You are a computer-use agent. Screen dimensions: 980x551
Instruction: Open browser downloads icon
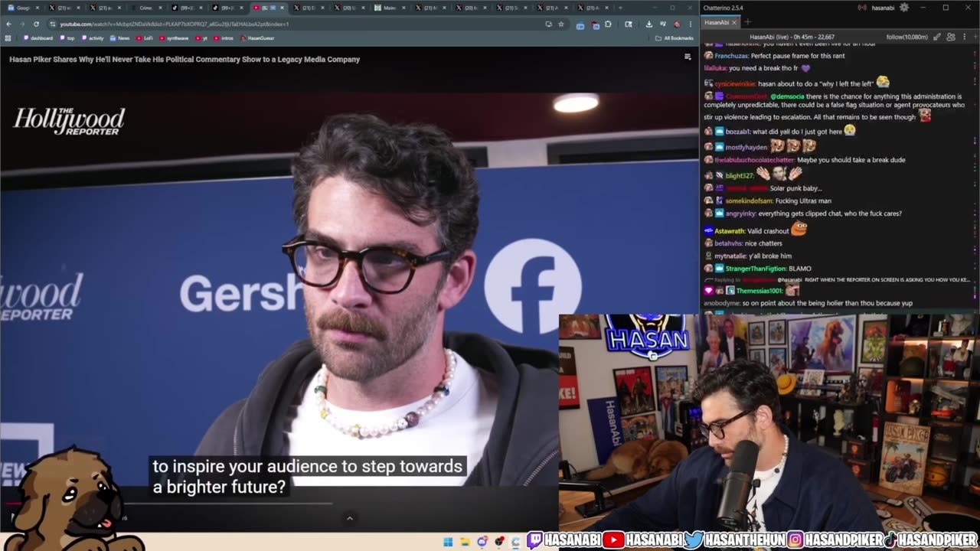point(648,24)
